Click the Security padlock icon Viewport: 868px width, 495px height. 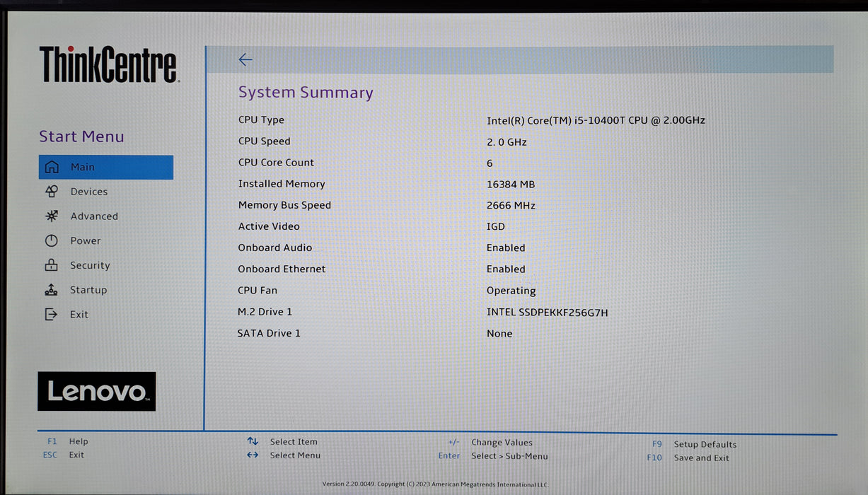coord(52,265)
